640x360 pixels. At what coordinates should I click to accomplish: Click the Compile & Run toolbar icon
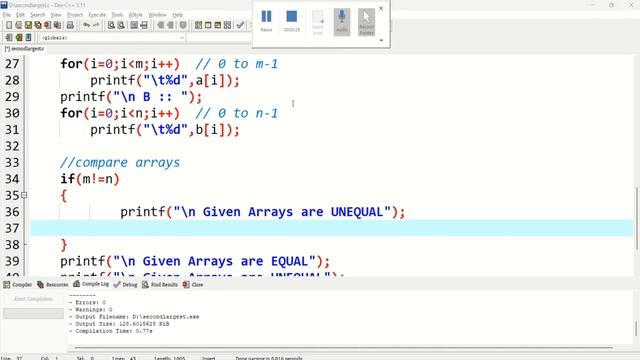tap(218, 25)
